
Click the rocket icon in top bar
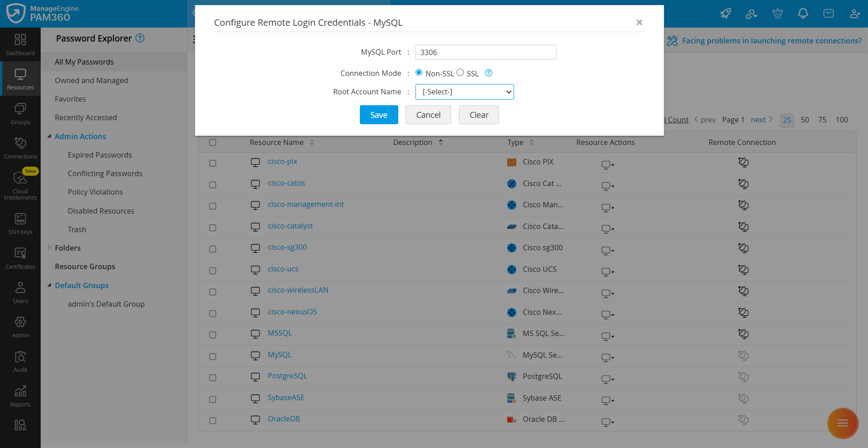tap(726, 14)
